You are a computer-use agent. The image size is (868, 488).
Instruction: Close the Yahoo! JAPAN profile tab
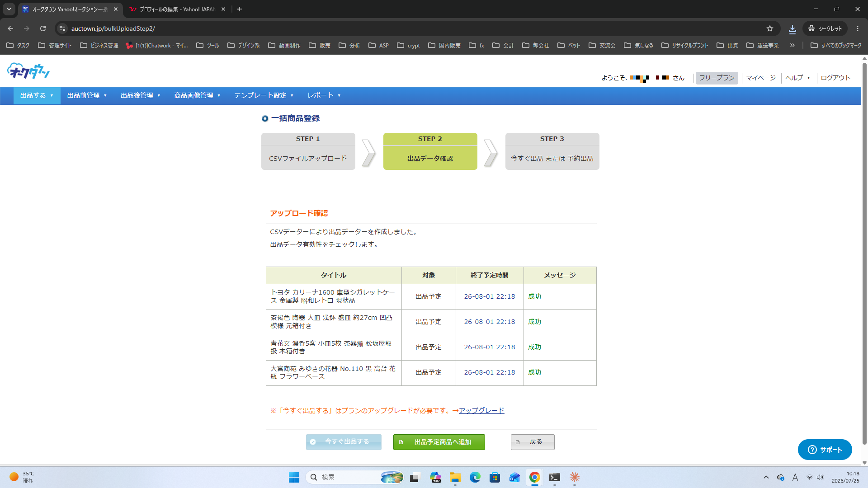pyautogui.click(x=223, y=9)
